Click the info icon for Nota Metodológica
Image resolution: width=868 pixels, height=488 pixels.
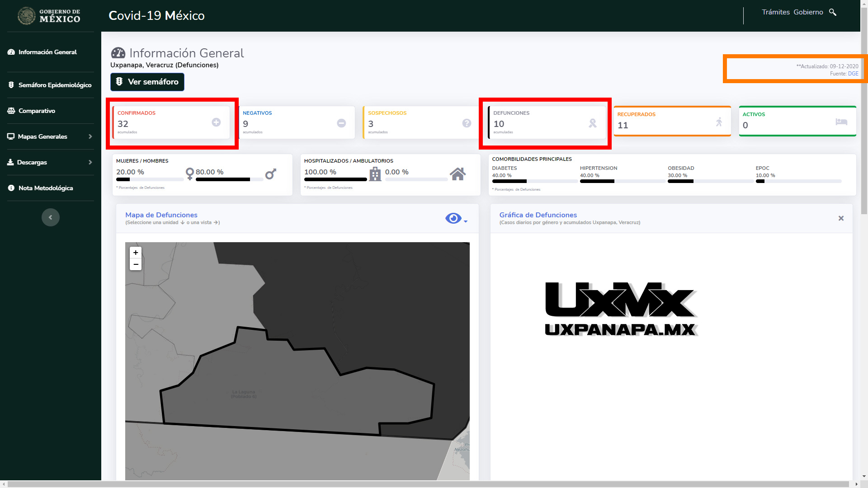[x=11, y=188]
